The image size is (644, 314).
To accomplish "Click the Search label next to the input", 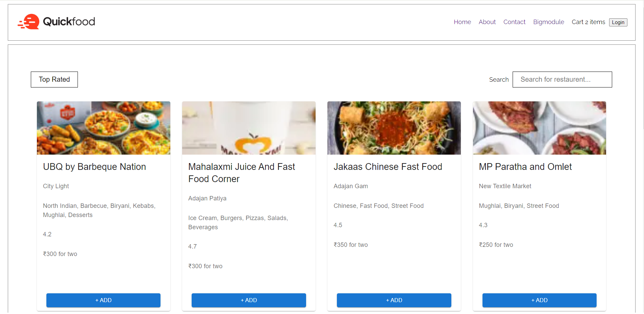I will 499,79.
